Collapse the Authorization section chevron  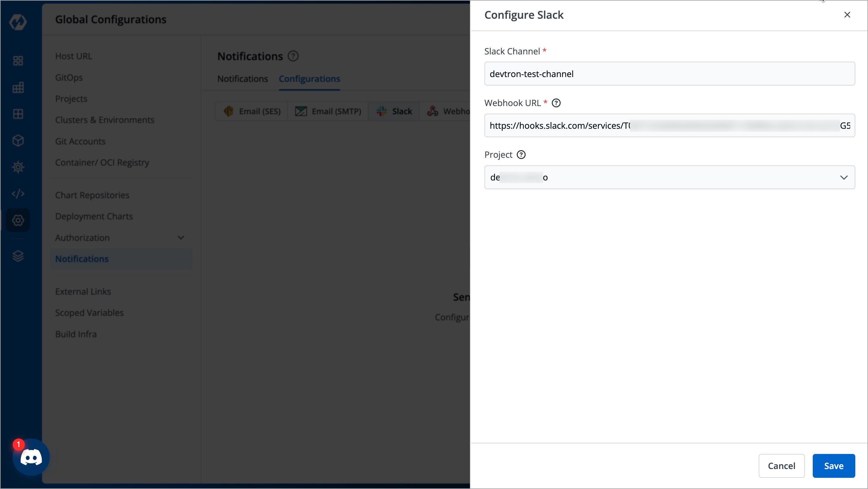pos(181,238)
